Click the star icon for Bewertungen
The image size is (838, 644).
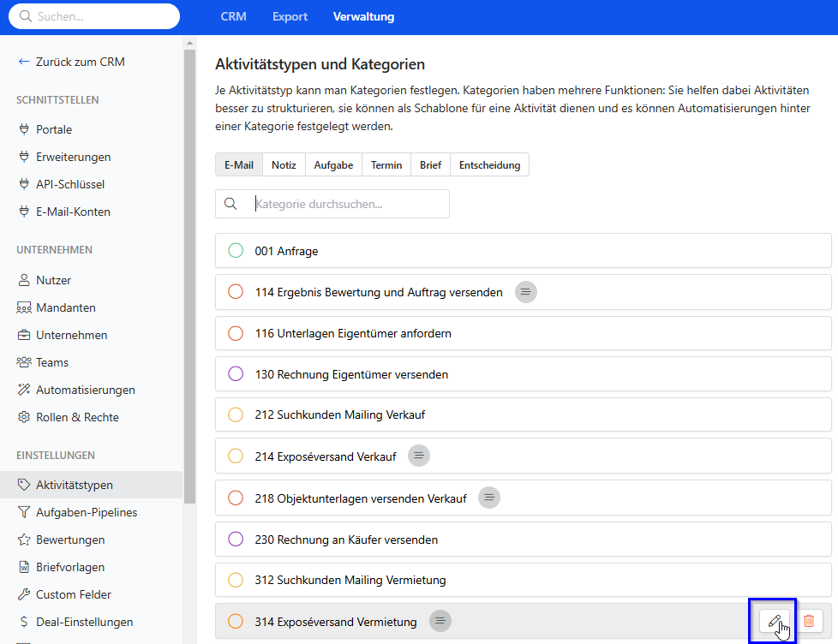pyautogui.click(x=23, y=540)
